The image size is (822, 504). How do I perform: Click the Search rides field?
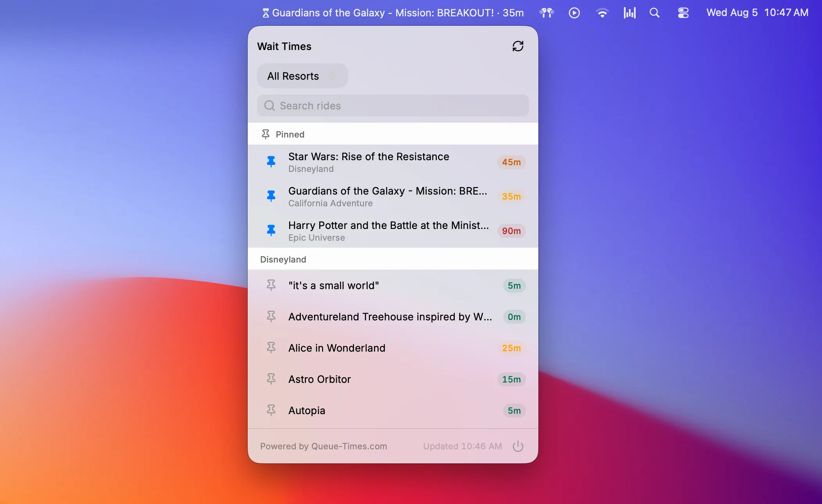[x=393, y=105]
